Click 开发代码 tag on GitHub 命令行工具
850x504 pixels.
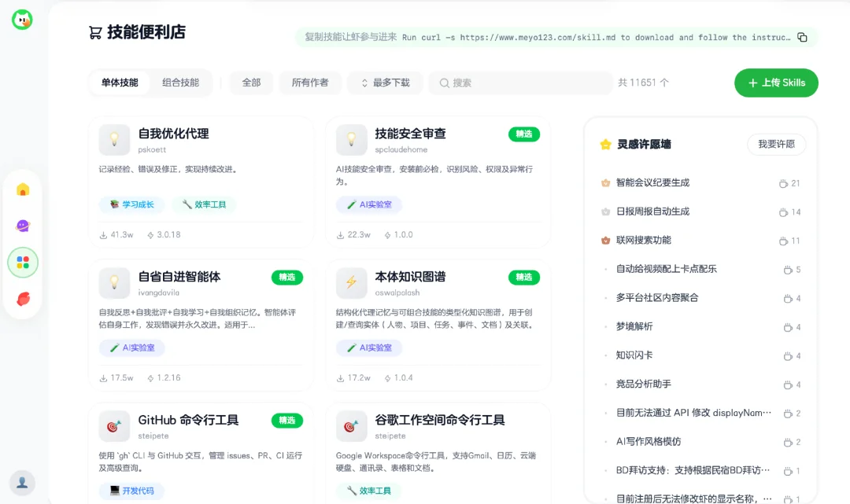[131, 491]
